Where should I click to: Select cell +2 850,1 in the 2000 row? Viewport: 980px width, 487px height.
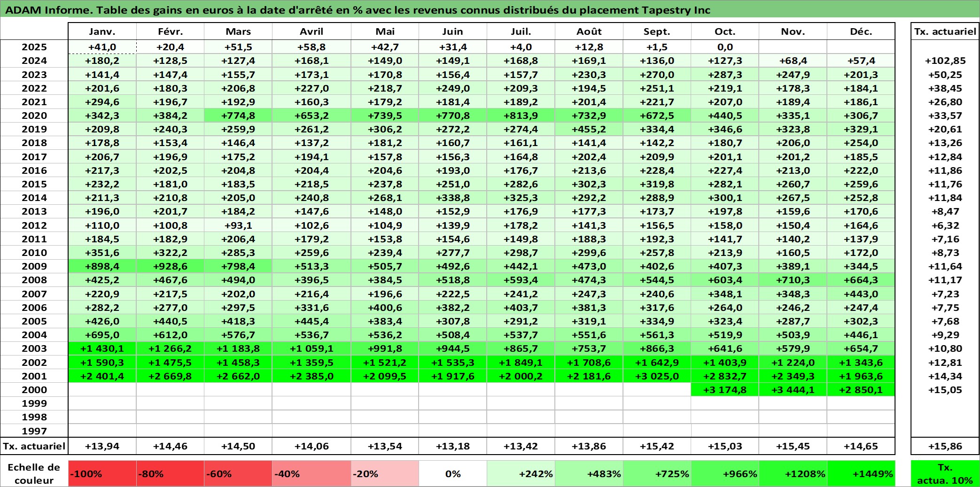tap(861, 390)
